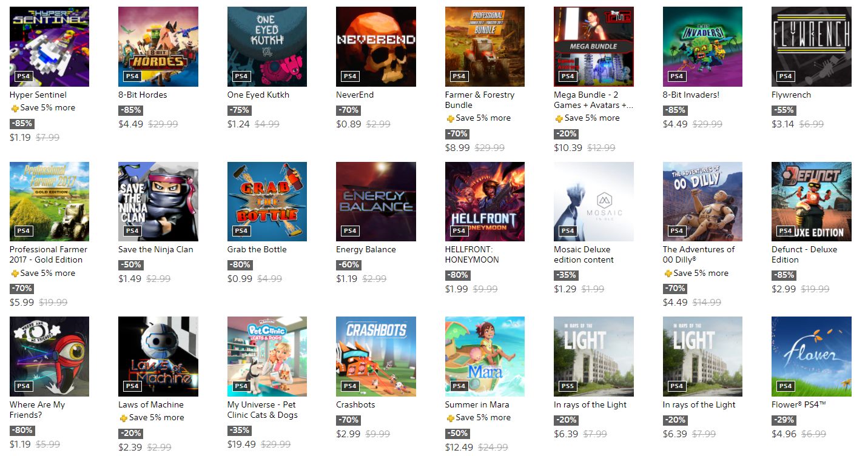Click the PS4 badge on HELLFRONT: HONEYMOON cover
The image size is (868, 456).
point(459,231)
